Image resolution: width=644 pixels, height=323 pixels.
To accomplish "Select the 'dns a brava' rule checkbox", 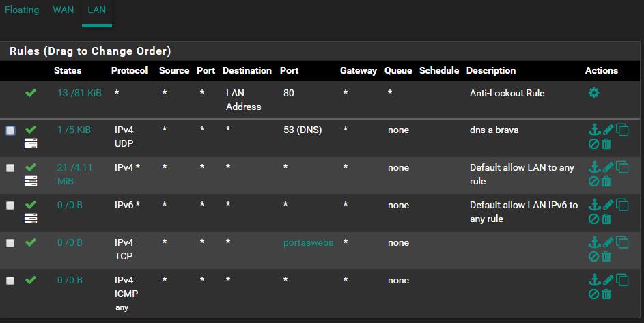I will [10, 130].
